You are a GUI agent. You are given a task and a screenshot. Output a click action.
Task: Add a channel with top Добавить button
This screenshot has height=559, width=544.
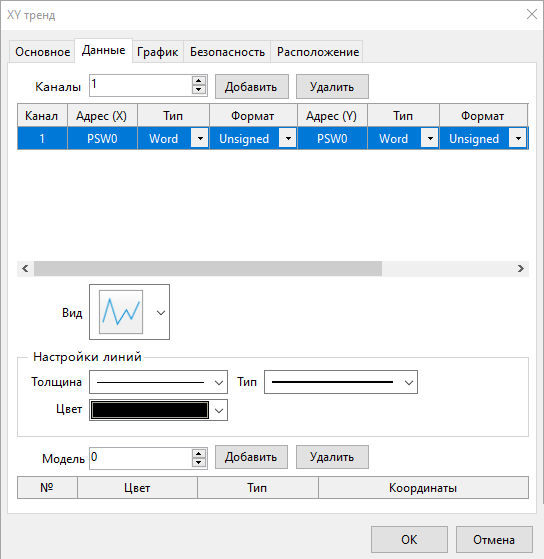coord(252,87)
